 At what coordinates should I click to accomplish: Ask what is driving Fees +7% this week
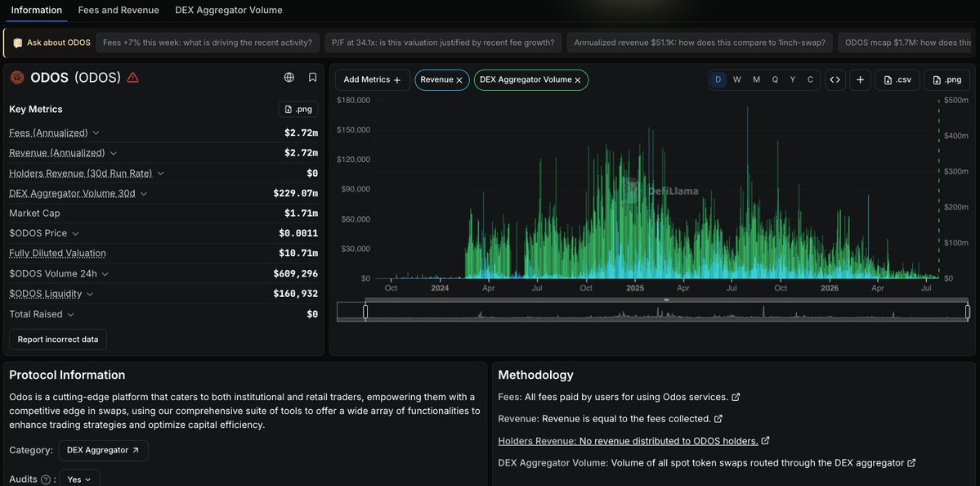208,43
